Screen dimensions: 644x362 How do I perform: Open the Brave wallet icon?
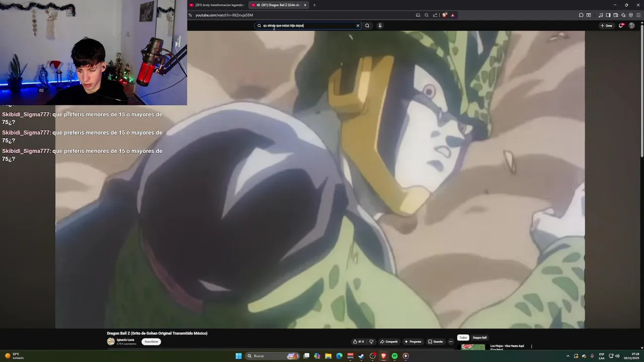tap(616, 15)
